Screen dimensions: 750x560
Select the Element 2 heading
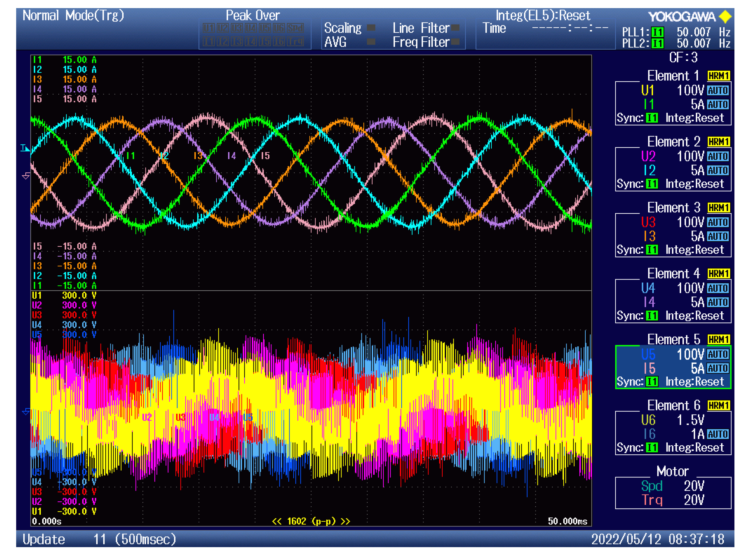673,142
